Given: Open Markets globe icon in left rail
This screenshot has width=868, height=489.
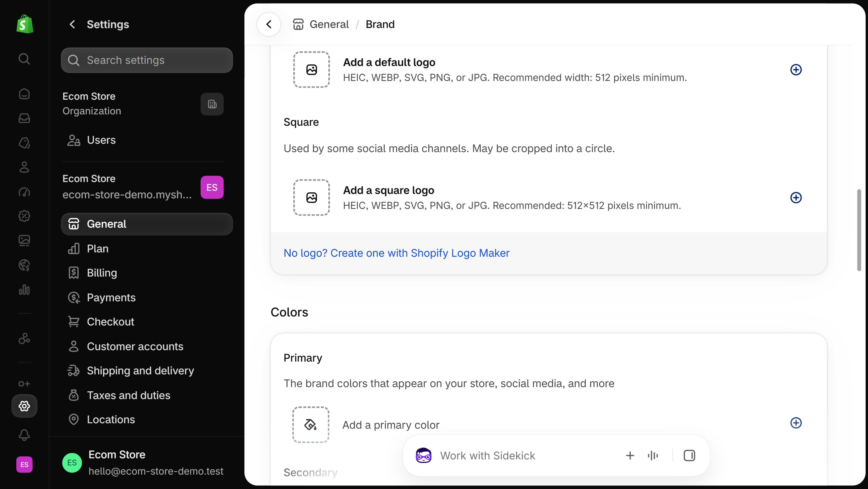Looking at the screenshot, I should 24,265.
